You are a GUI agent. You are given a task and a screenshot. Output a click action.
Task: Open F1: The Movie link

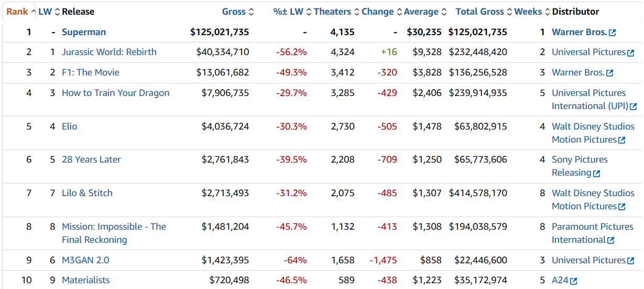point(91,72)
